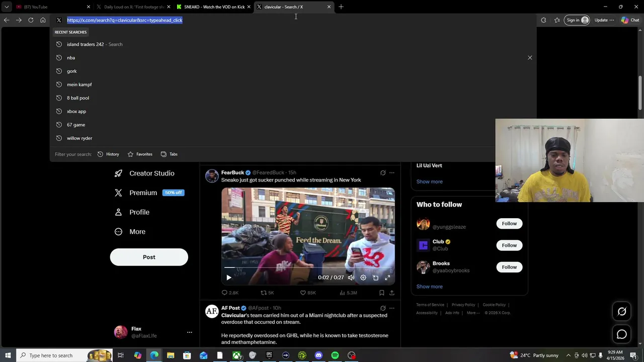
Task: Follow Brooks @yaaboybrooks
Action: [509, 267]
